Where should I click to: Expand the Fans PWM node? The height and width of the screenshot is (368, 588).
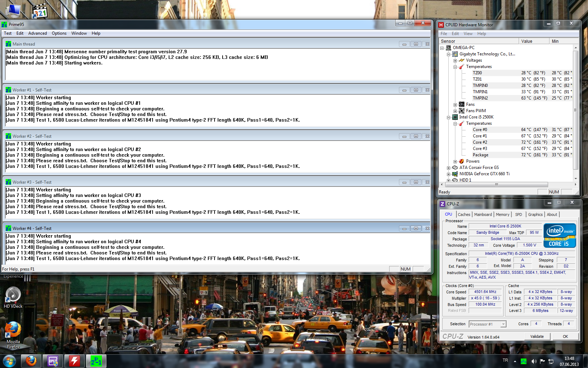click(455, 111)
